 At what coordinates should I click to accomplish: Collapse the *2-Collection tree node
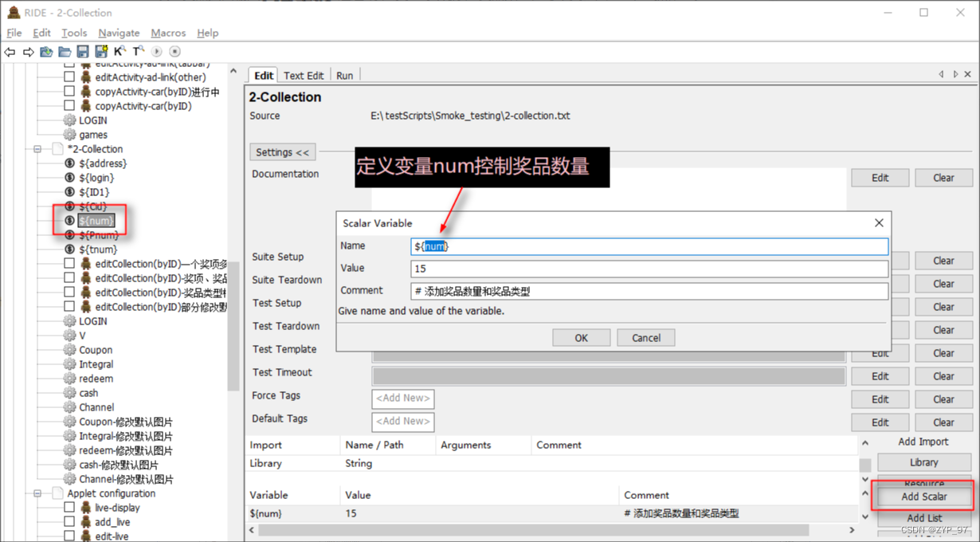(x=37, y=149)
